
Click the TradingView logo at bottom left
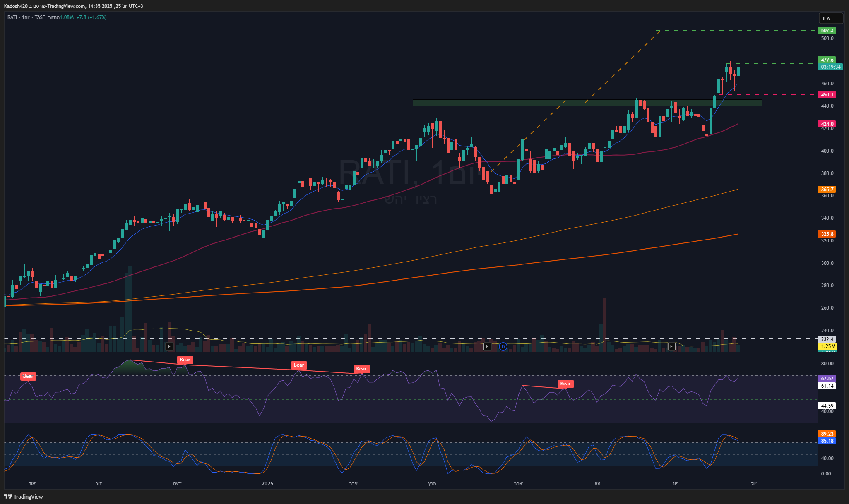pos(24,497)
